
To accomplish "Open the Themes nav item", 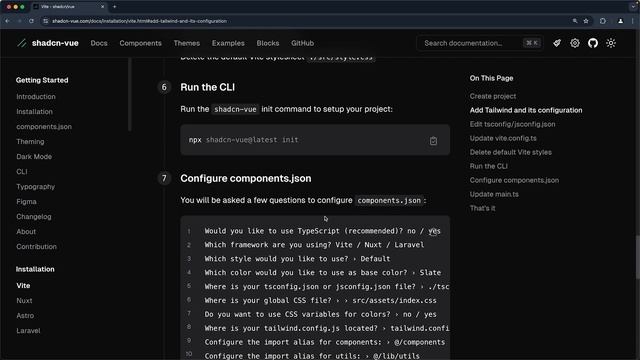I will click(187, 43).
